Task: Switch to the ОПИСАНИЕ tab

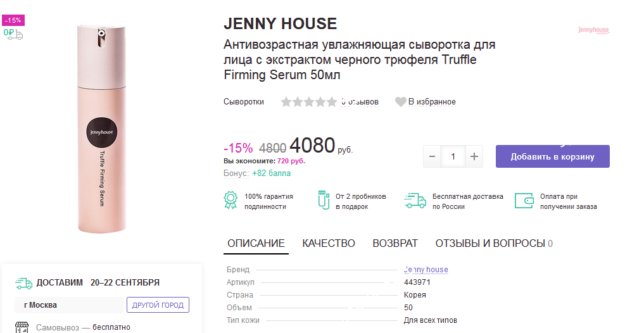Action: pyautogui.click(x=256, y=244)
